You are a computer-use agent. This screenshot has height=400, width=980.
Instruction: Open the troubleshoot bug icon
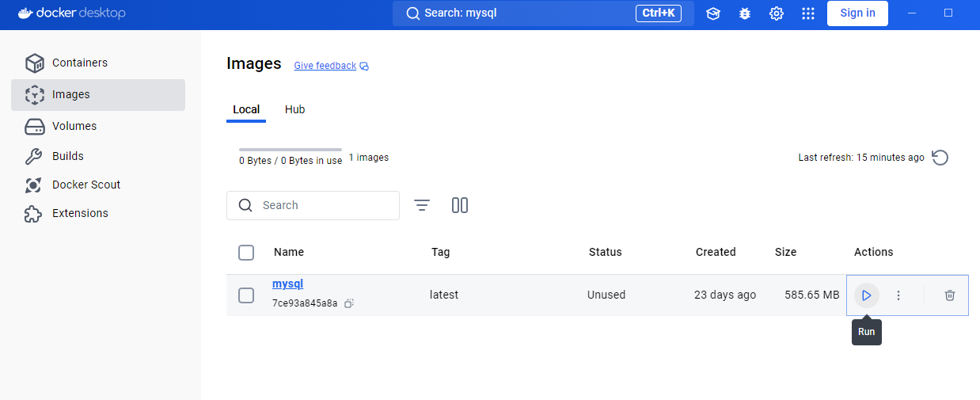pos(745,13)
